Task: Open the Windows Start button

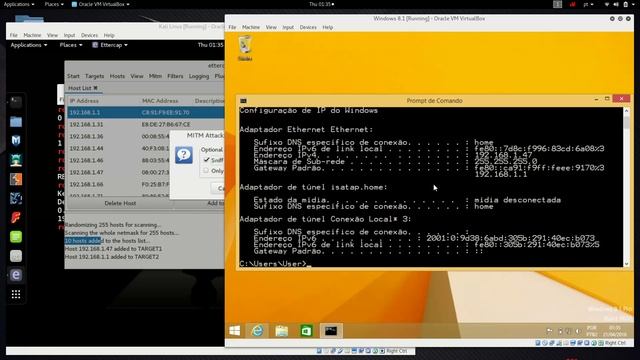Action: pyautogui.click(x=235, y=331)
